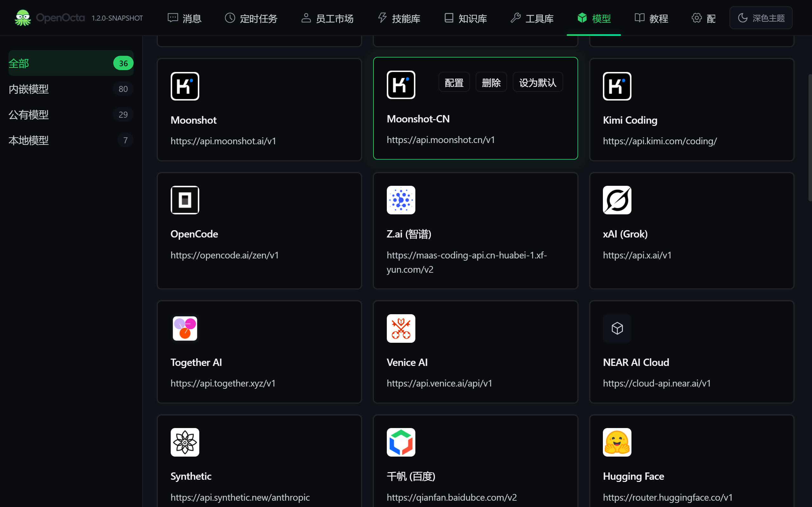Click the NEAR AI Cloud cube icon

click(x=617, y=328)
